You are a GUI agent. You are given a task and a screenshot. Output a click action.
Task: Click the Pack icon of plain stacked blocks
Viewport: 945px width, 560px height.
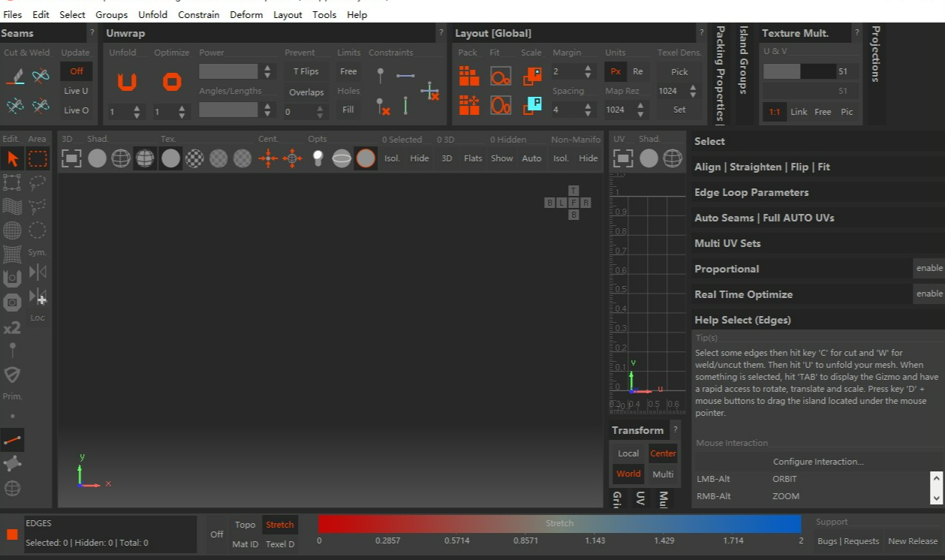469,76
